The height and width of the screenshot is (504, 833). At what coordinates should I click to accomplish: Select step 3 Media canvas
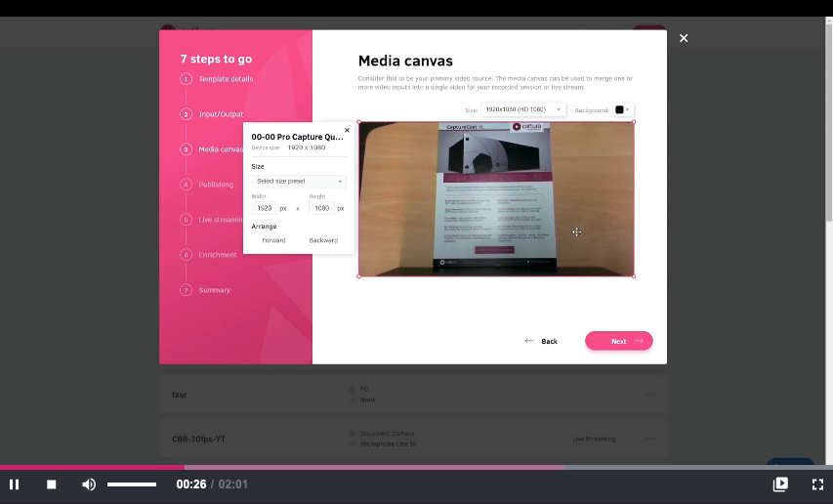220,149
